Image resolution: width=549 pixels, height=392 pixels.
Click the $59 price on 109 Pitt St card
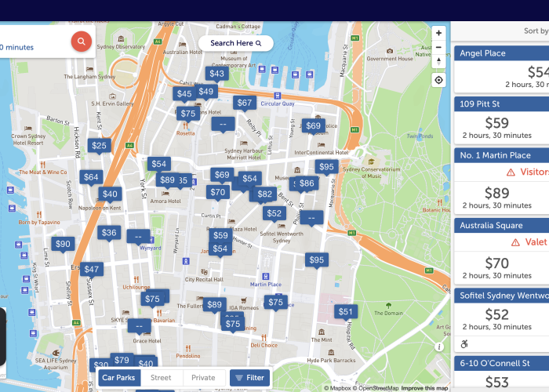pos(496,123)
